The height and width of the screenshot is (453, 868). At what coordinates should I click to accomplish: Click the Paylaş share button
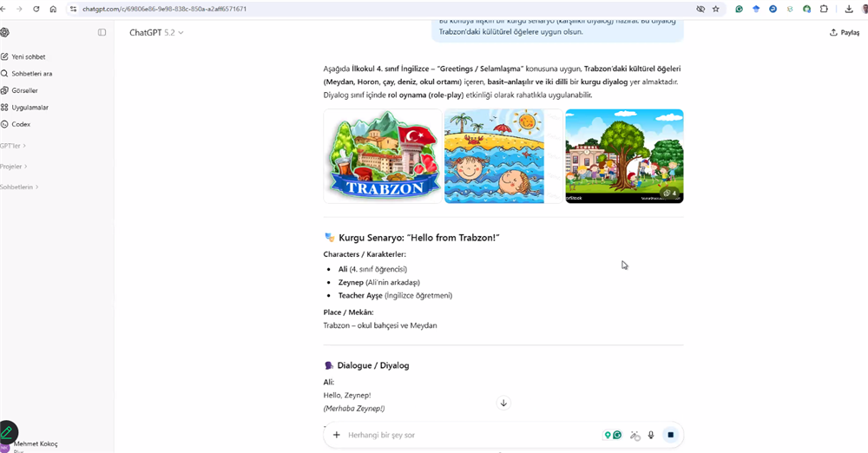click(x=845, y=32)
